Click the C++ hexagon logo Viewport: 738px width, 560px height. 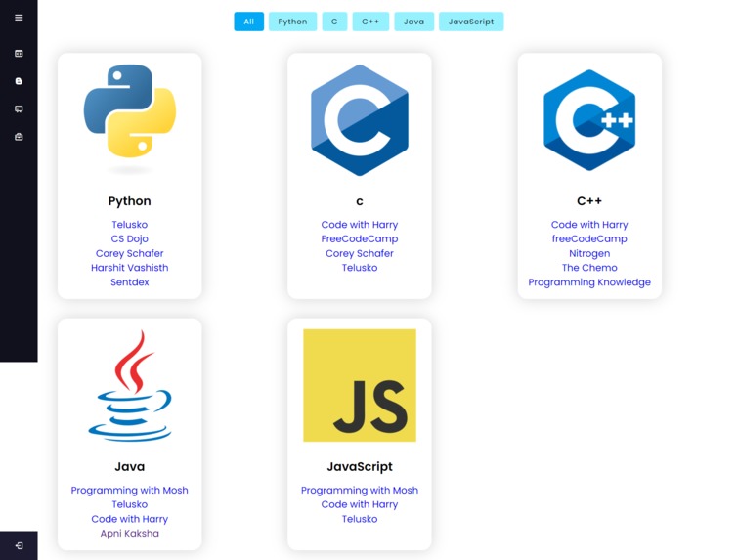click(x=589, y=120)
